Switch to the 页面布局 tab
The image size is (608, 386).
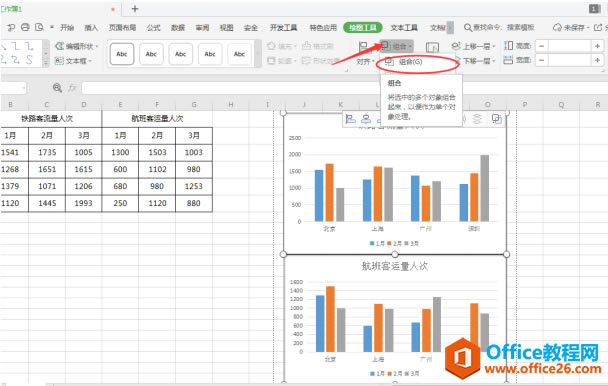[x=122, y=28]
